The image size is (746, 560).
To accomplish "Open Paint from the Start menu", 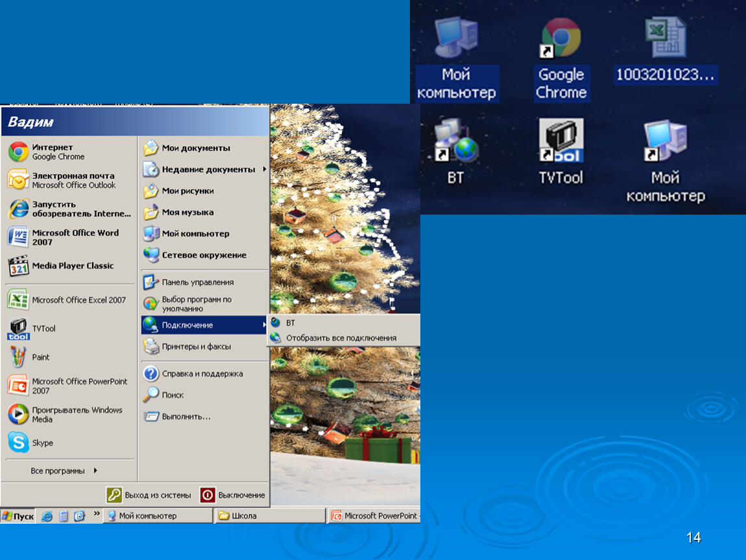I will [x=69, y=357].
